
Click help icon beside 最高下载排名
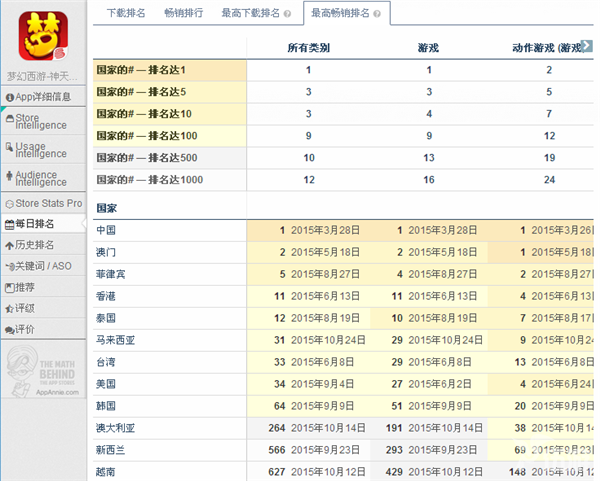pos(287,14)
